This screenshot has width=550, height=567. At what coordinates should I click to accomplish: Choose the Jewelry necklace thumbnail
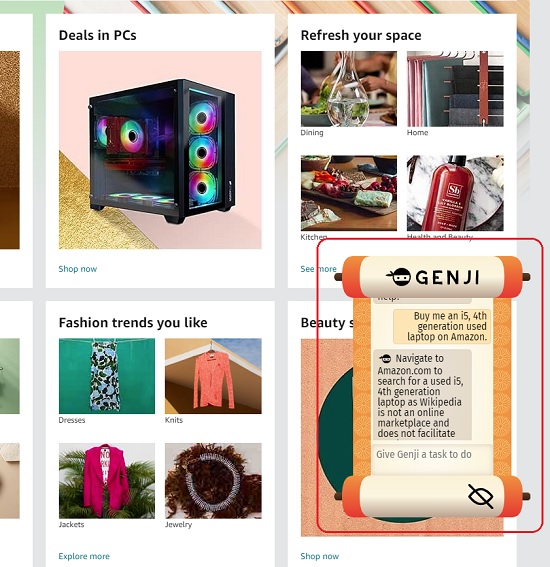(213, 481)
